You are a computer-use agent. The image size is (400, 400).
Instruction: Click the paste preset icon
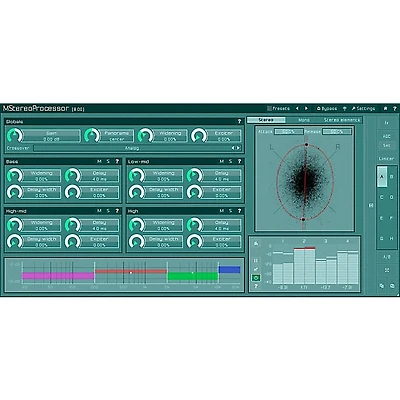392,286
